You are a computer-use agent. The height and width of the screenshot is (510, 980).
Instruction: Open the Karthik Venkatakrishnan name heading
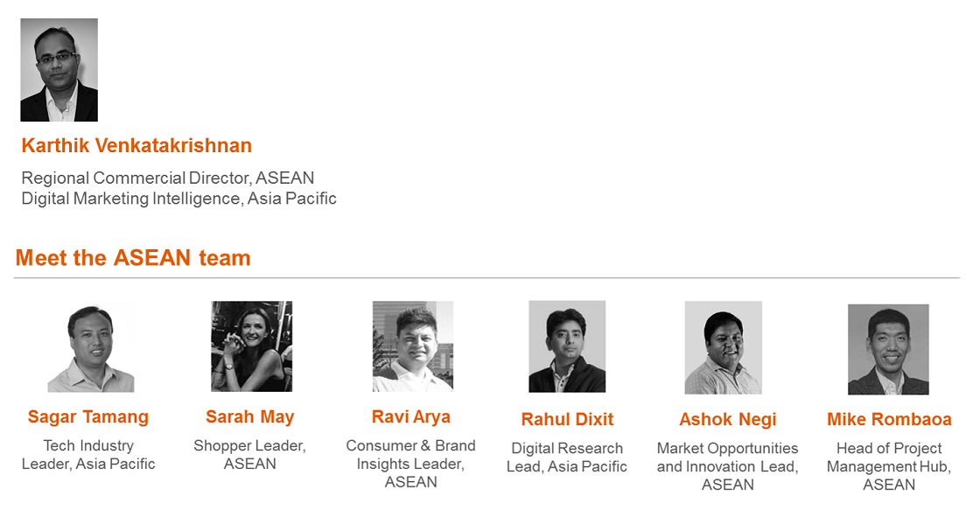136,145
